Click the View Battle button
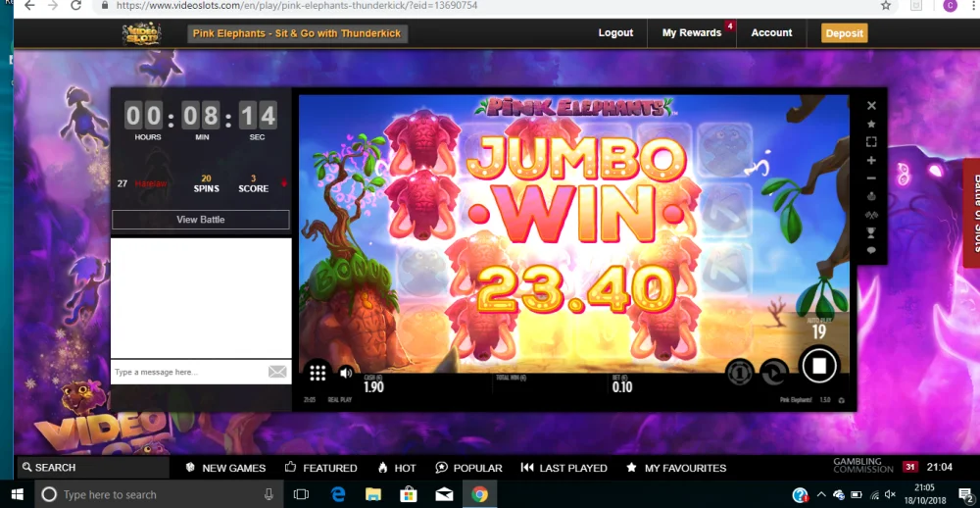The height and width of the screenshot is (508, 980). (x=201, y=220)
